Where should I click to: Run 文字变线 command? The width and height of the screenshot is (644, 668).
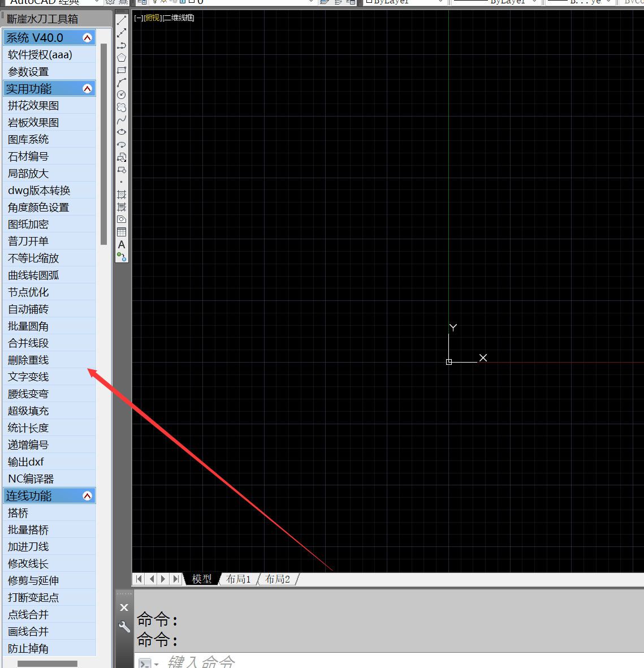[x=49, y=377]
